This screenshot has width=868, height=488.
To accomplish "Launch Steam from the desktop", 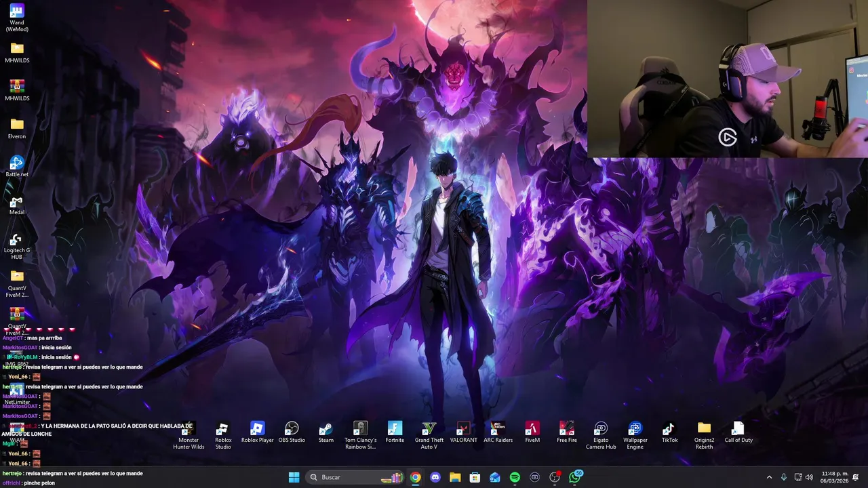I will point(326,432).
